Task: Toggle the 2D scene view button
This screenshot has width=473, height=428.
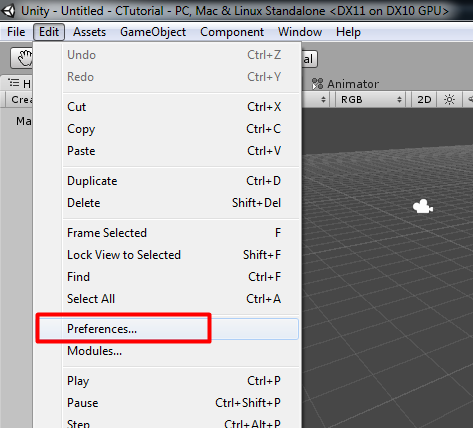Action: [x=424, y=100]
